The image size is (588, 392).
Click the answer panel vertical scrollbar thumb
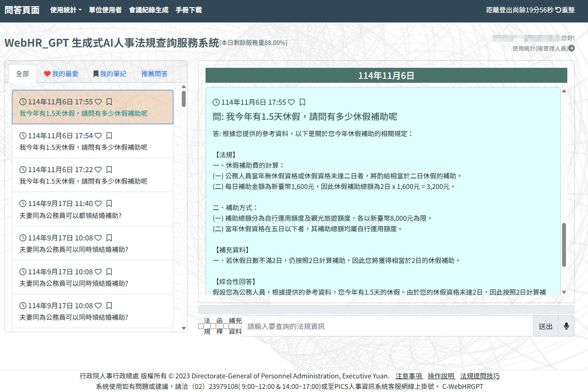pos(564,244)
